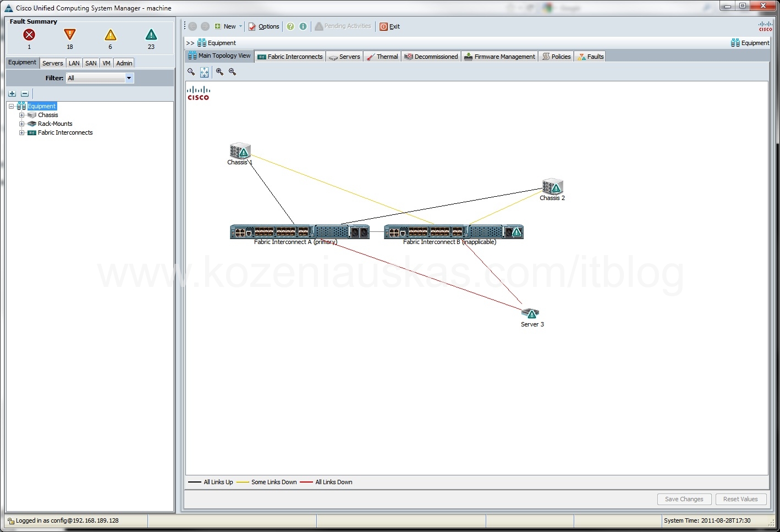This screenshot has width=780, height=532.
Task: Click the fit-to-window icon
Action: pos(205,72)
